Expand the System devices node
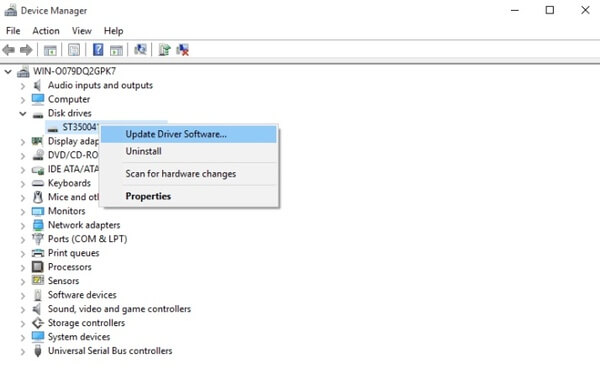 click(23, 338)
